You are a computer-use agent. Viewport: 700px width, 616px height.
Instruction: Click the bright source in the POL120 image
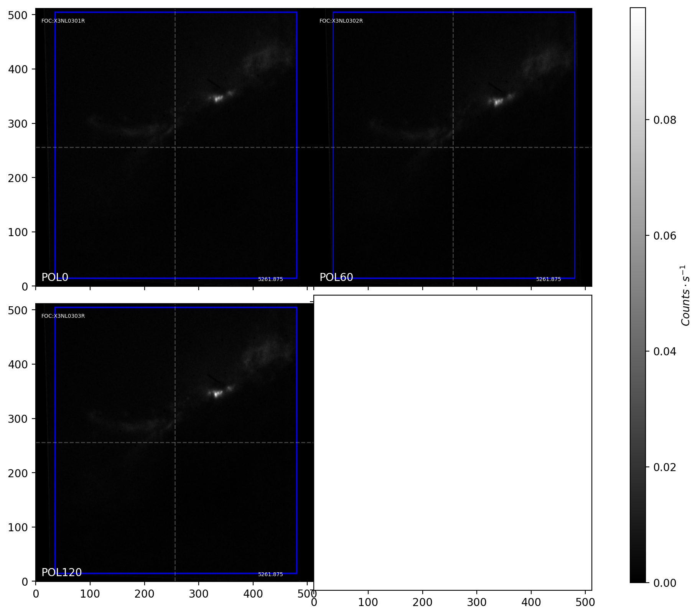click(x=217, y=394)
